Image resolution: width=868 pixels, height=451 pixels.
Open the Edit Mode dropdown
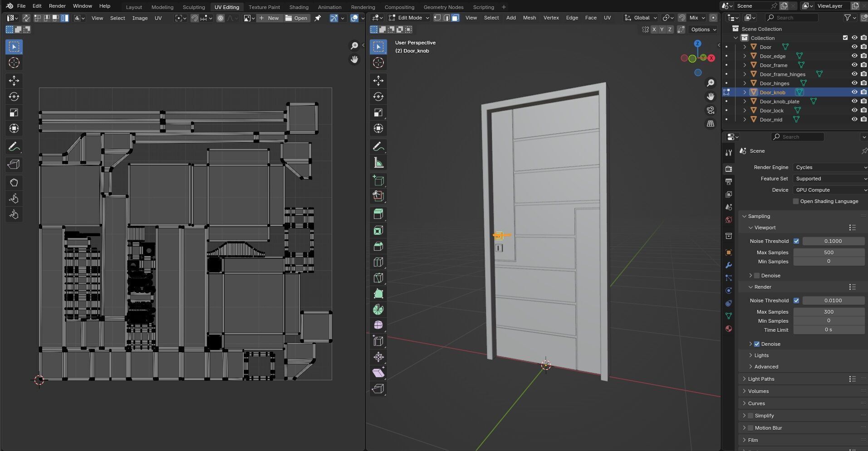pyautogui.click(x=409, y=18)
